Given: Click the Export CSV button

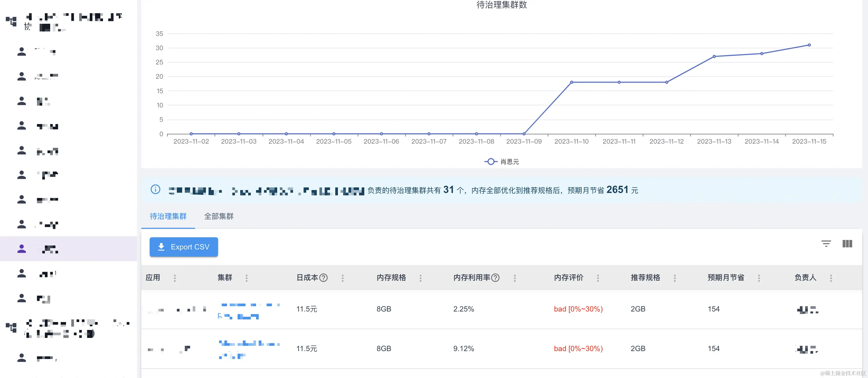Looking at the screenshot, I should pyautogui.click(x=184, y=247).
